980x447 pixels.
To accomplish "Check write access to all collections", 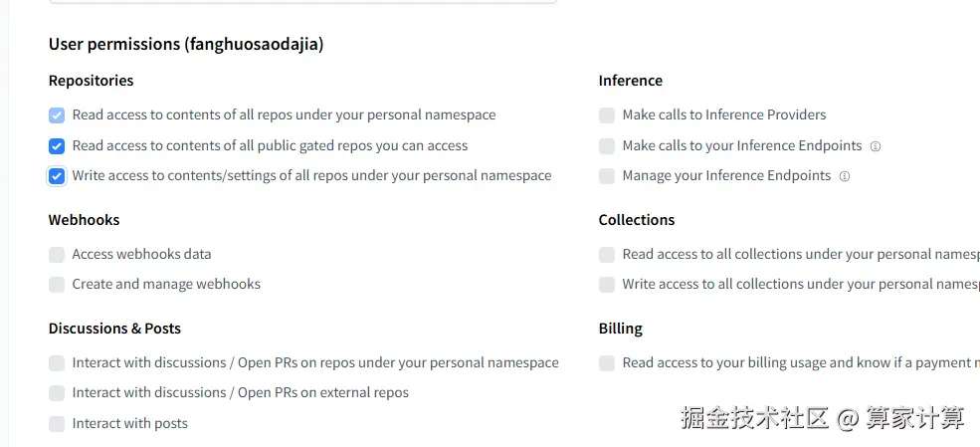I will (x=607, y=285).
